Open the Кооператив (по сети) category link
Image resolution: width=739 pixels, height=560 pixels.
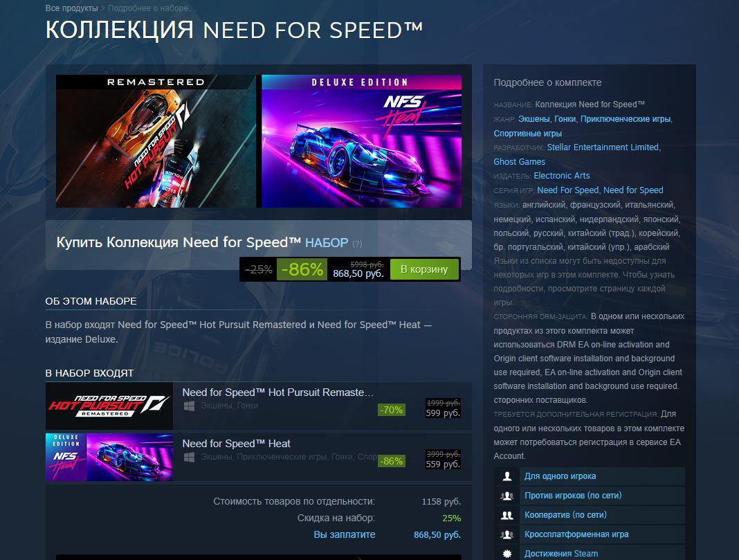(565, 515)
